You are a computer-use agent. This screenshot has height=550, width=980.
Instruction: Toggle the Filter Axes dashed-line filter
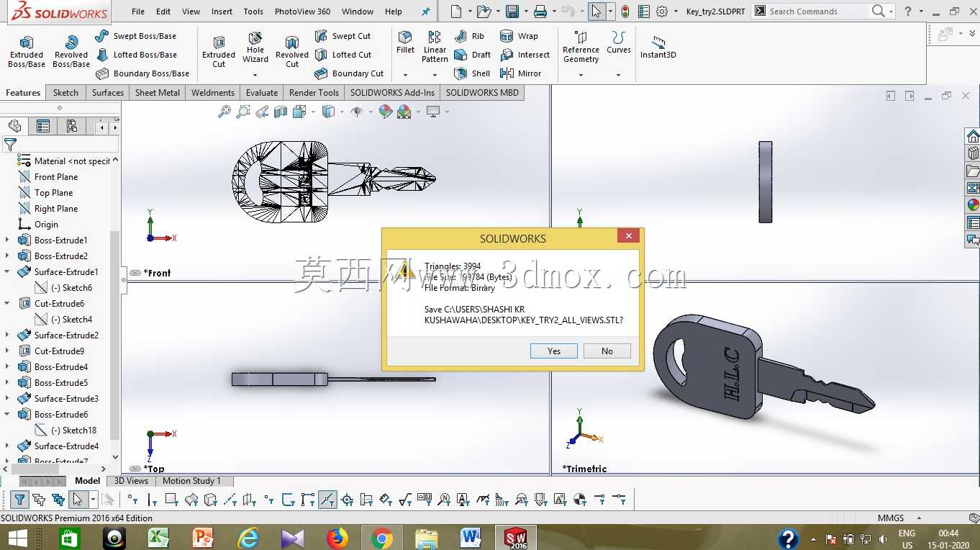230,500
